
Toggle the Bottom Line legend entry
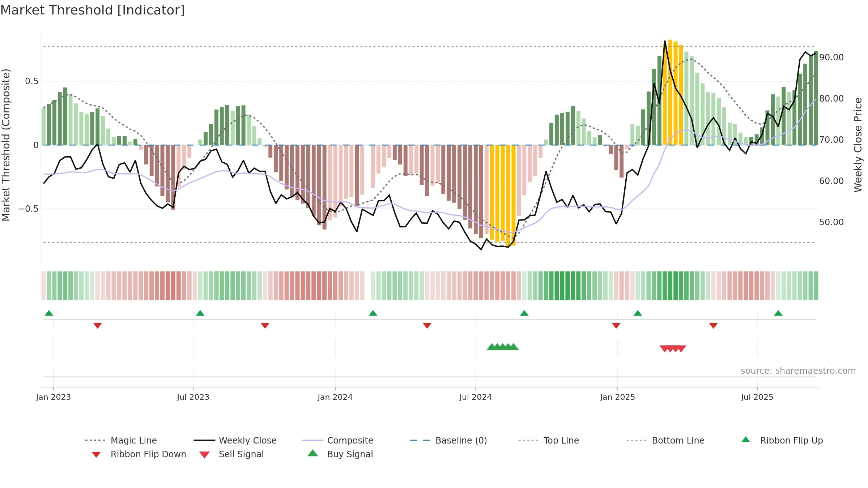pyautogui.click(x=666, y=440)
